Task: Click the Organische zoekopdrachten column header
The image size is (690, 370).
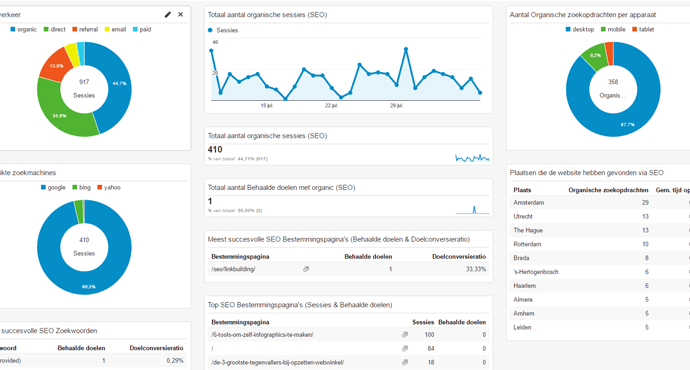Action: pyautogui.click(x=608, y=190)
